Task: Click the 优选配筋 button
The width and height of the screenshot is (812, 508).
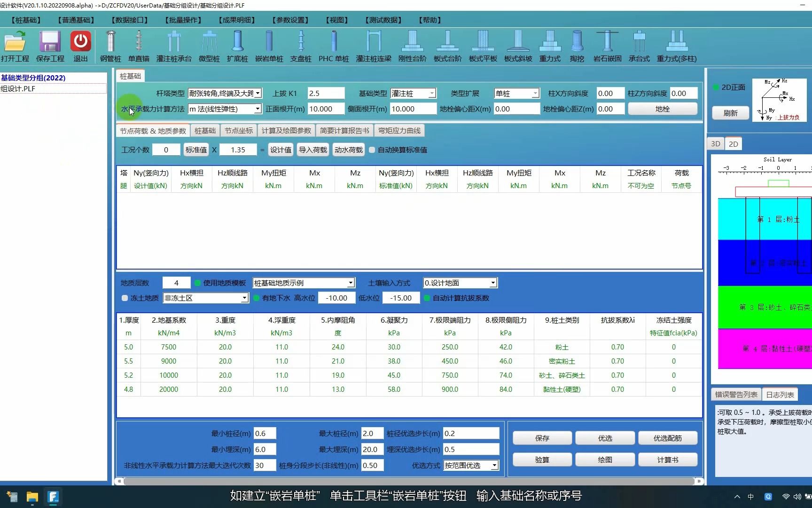Action: tap(667, 438)
